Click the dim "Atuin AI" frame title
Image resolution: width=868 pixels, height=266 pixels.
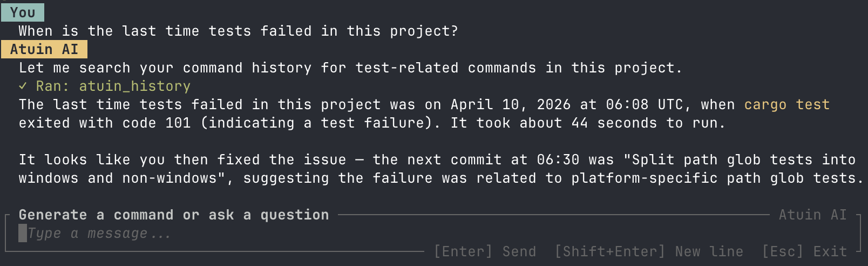tap(812, 215)
